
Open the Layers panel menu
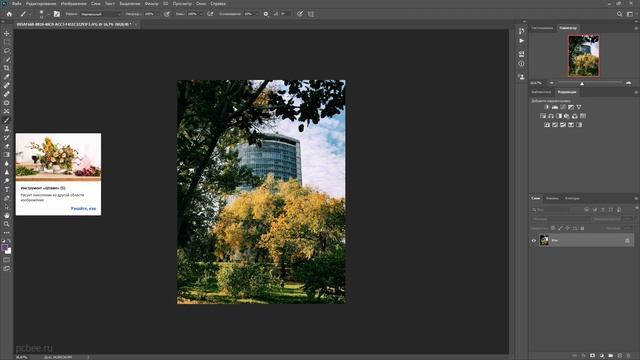[636, 198]
